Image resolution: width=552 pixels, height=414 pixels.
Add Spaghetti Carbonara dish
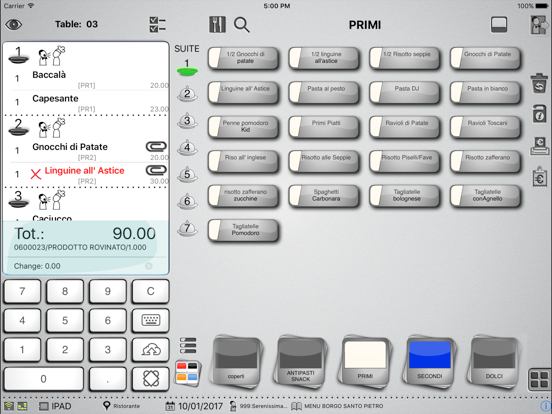324,196
